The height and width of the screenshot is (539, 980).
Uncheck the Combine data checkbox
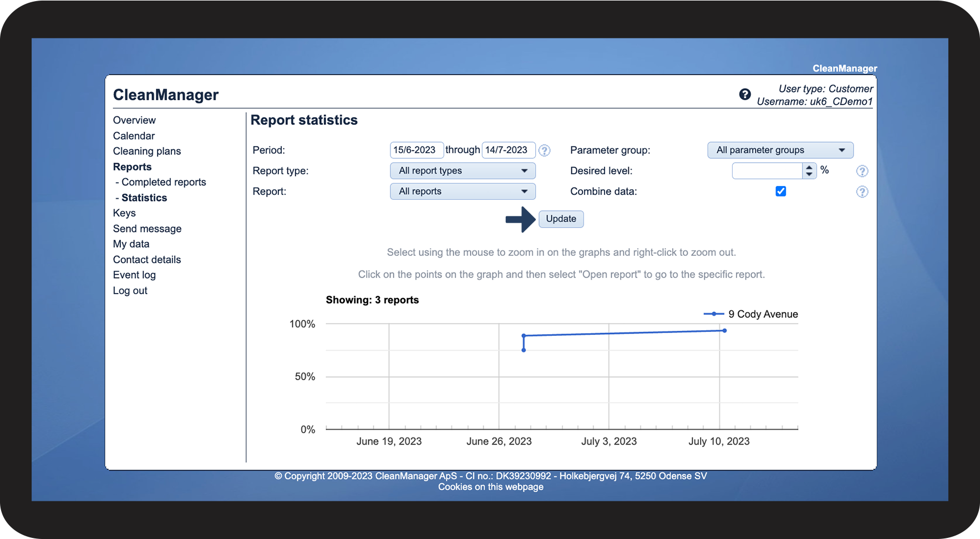coord(780,191)
